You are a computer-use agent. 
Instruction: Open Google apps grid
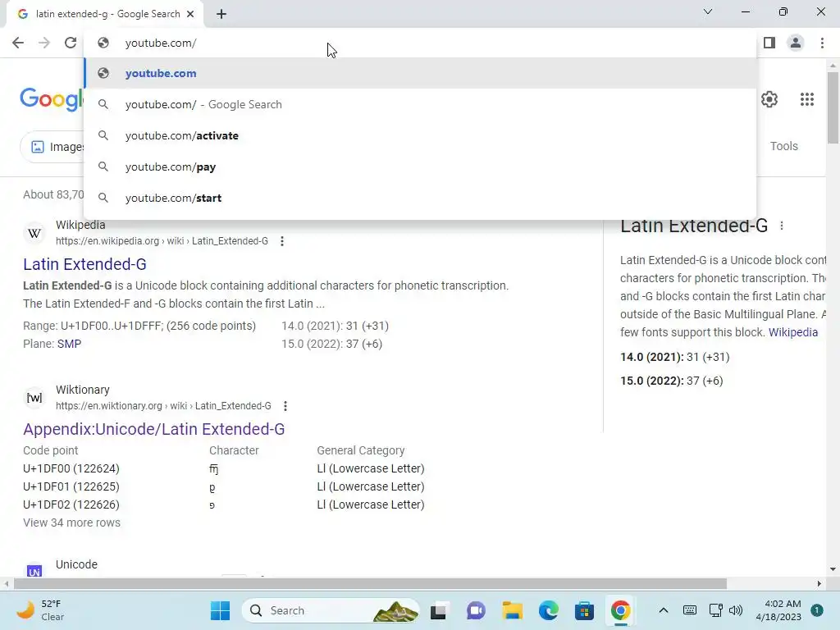(x=807, y=99)
